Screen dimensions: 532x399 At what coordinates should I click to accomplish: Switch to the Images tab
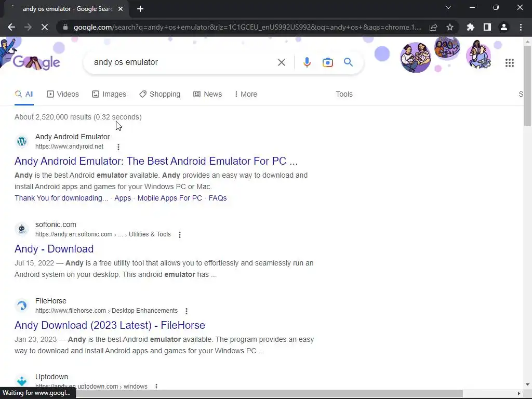[x=109, y=94]
